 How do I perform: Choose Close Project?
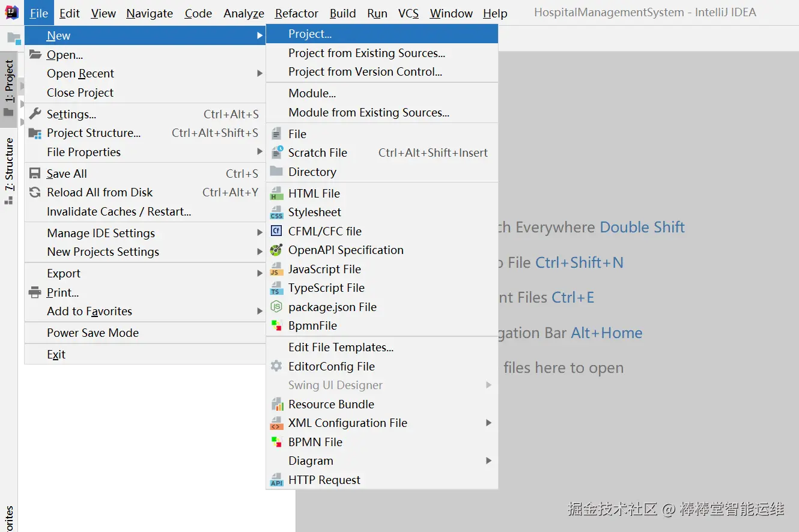coord(145,93)
